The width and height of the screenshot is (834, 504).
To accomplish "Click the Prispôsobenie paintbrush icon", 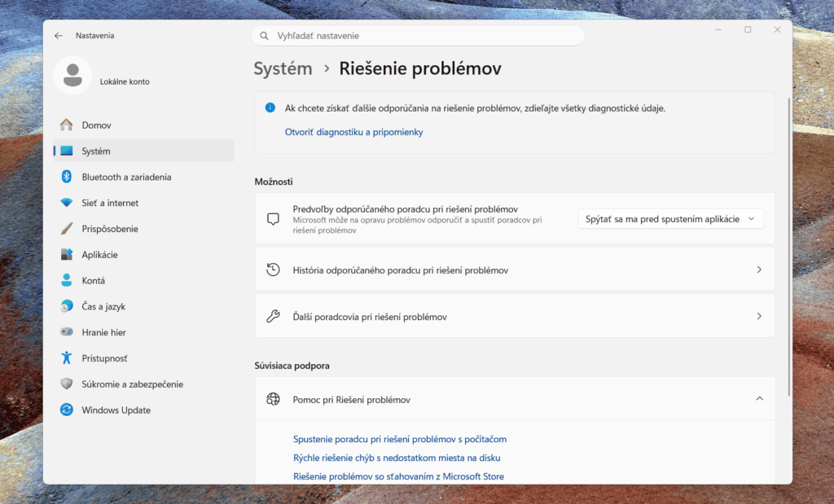I will coord(67,229).
